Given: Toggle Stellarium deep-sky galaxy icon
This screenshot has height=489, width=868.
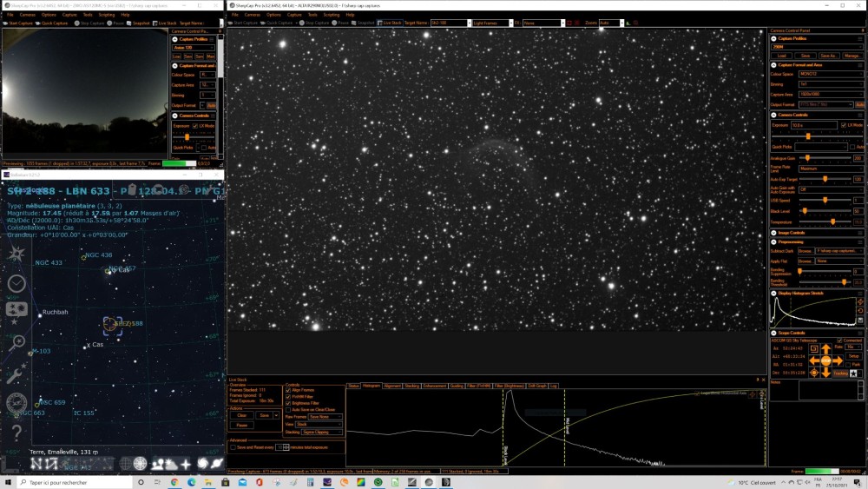Looking at the screenshot, I should 203,464.
